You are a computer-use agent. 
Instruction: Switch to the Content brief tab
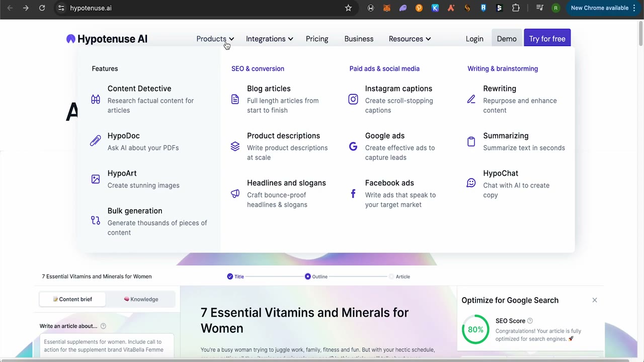(72, 299)
